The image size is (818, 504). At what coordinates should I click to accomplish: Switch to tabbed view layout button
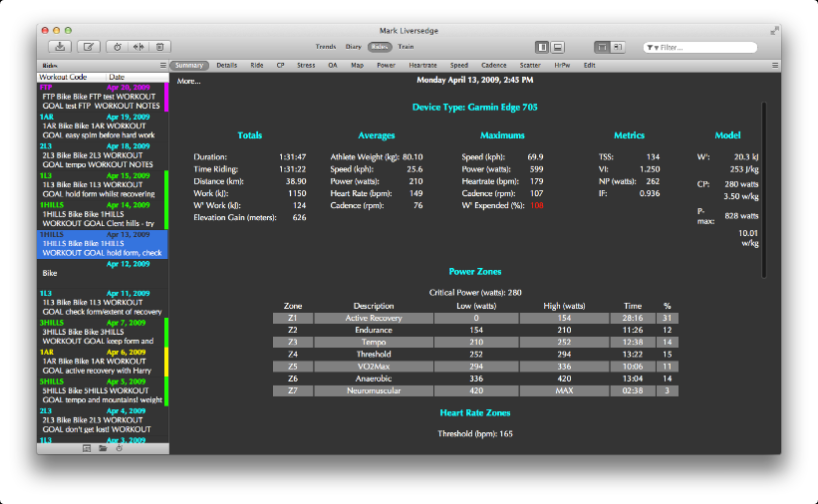coord(602,48)
